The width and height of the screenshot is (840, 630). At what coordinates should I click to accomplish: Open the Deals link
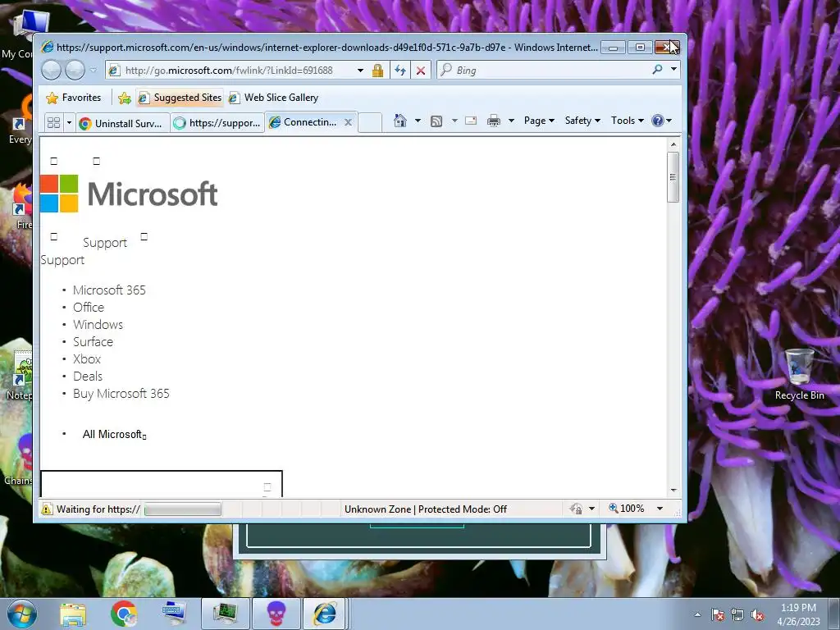click(x=88, y=376)
